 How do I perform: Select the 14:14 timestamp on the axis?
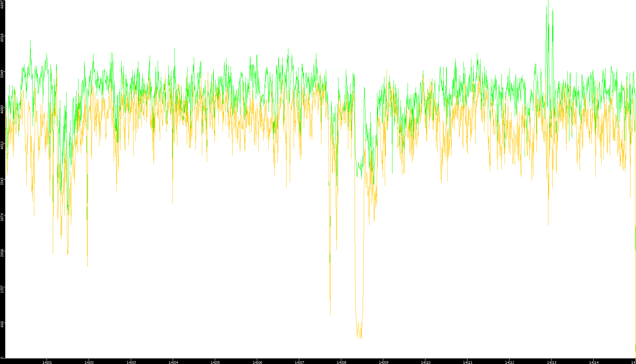(x=594, y=362)
